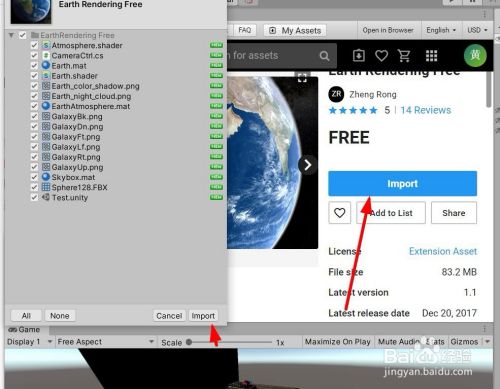This screenshot has height=389, width=500.
Task: Uncheck the Test.unity checkbox
Action: (34, 197)
